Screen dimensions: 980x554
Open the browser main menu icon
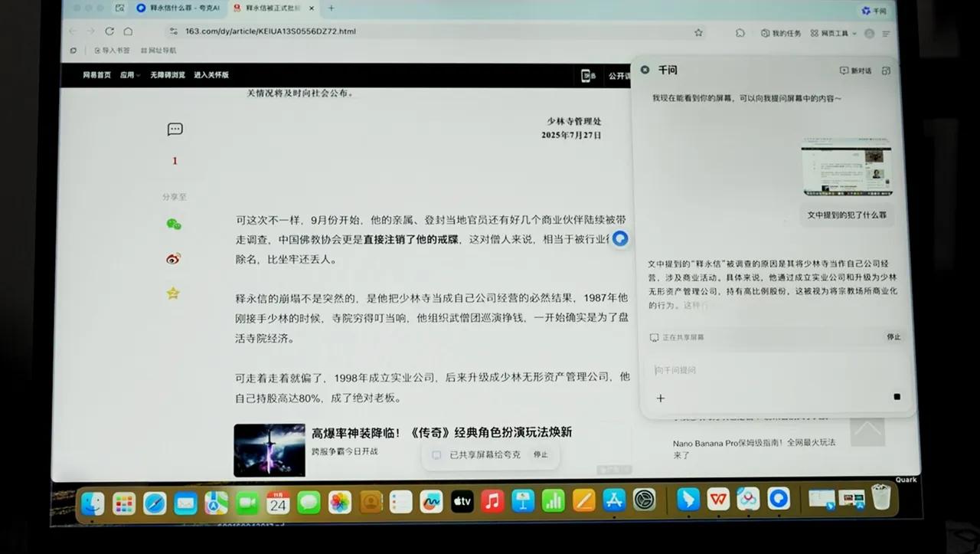point(886,34)
